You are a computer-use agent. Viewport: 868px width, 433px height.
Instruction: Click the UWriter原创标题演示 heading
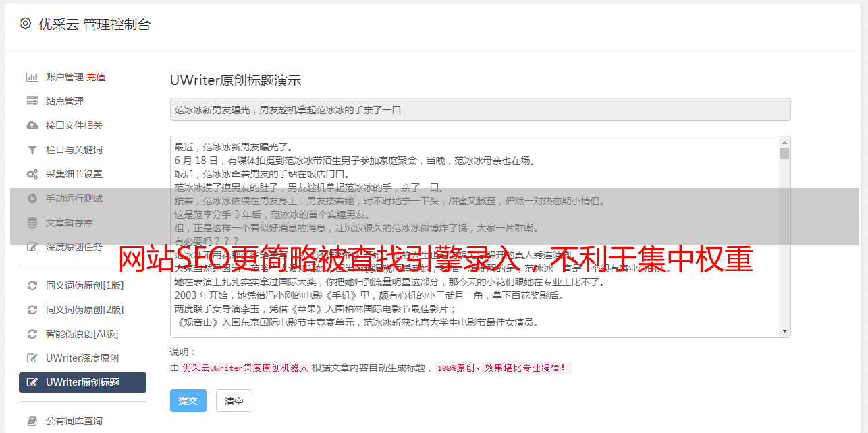tap(236, 80)
